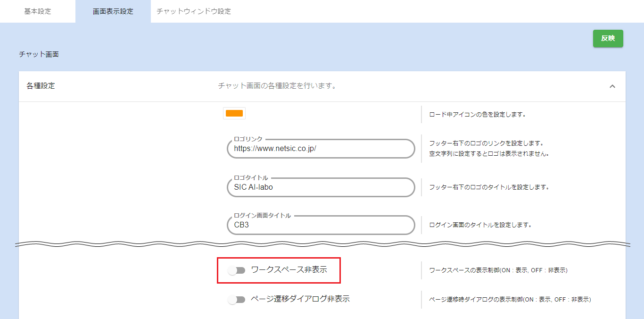Click the panel subtitle チャット画面の各種設定を行います
This screenshot has width=644, height=319.
[x=277, y=86]
